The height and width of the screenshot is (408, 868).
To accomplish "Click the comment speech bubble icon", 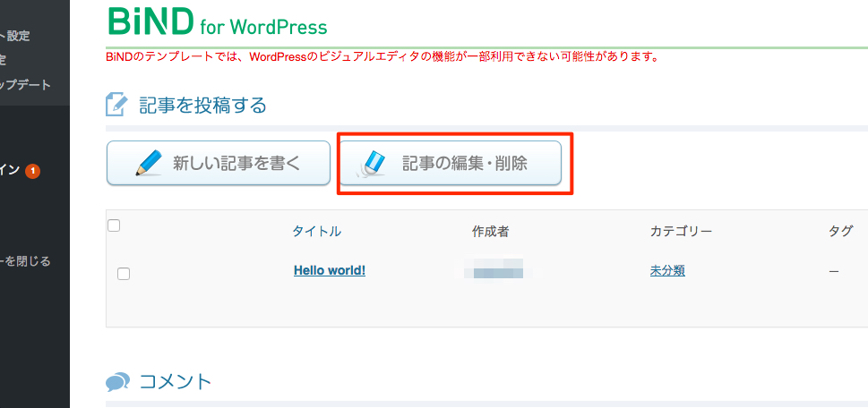I will click(117, 381).
